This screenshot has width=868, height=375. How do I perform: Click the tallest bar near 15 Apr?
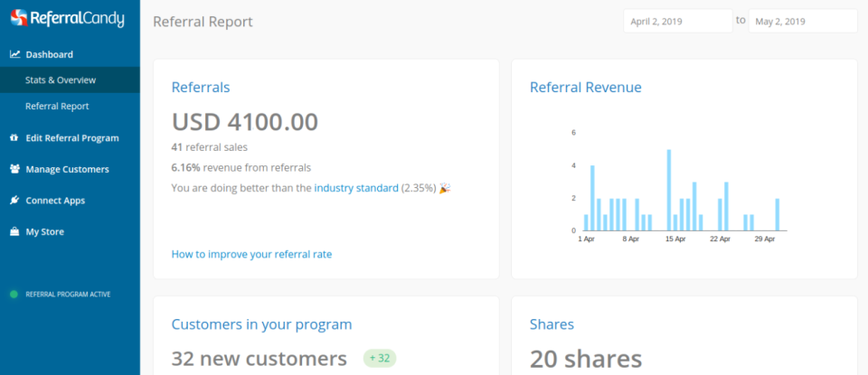click(669, 190)
